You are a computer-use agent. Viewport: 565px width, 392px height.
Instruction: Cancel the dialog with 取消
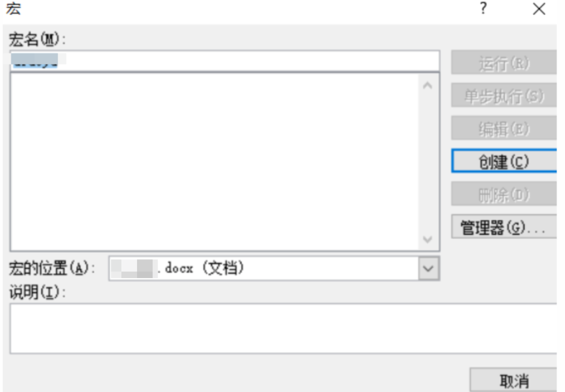coord(514,380)
